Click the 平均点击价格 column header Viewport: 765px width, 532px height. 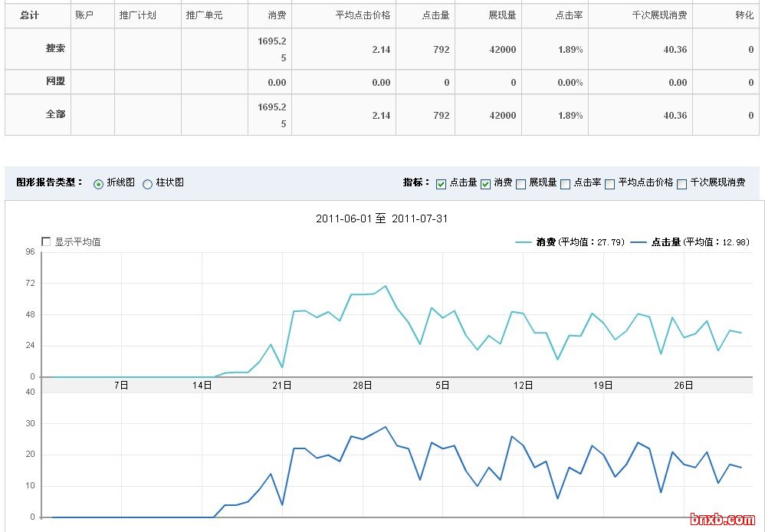coord(363,15)
